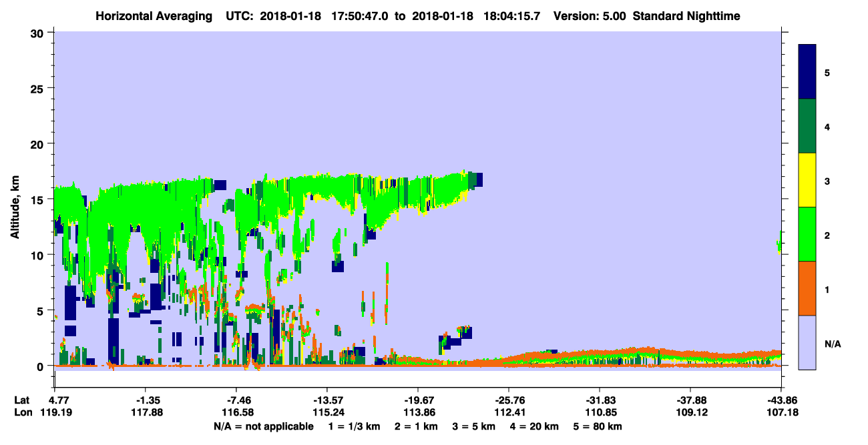868x445 pixels.
Task: Click the dark green colorbar segment labeled 4
Action: pyautogui.click(x=807, y=126)
